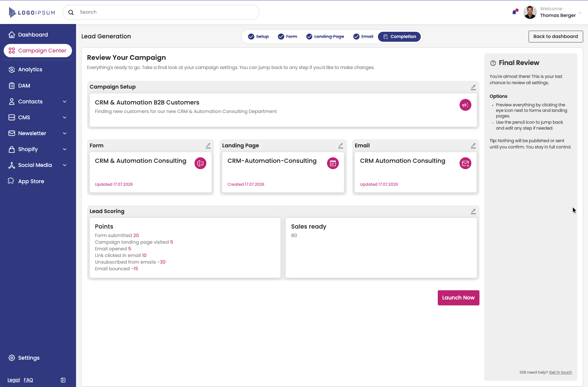
Task: Click the Launch Now button
Action: 458,298
